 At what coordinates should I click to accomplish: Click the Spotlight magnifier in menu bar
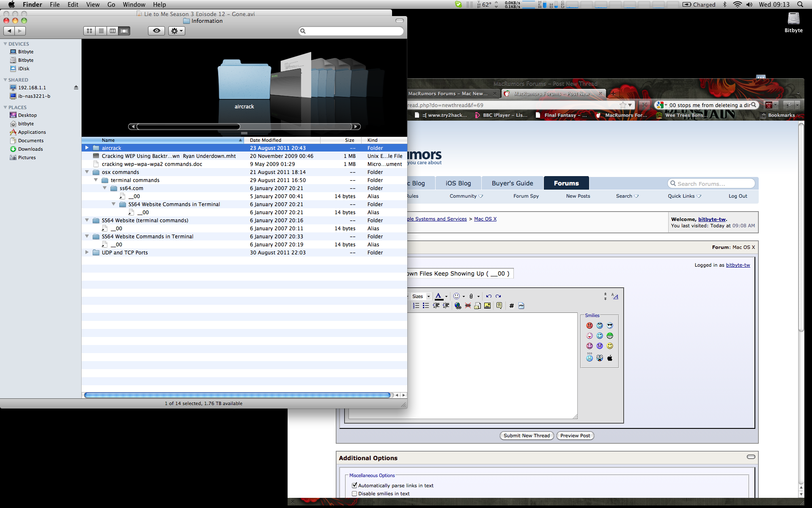tap(800, 5)
